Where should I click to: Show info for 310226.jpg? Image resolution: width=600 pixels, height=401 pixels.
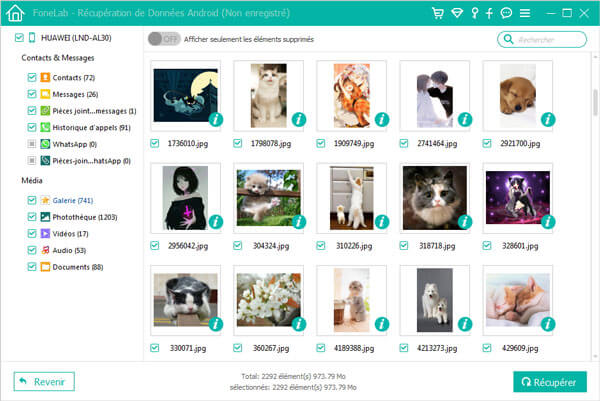(382, 222)
